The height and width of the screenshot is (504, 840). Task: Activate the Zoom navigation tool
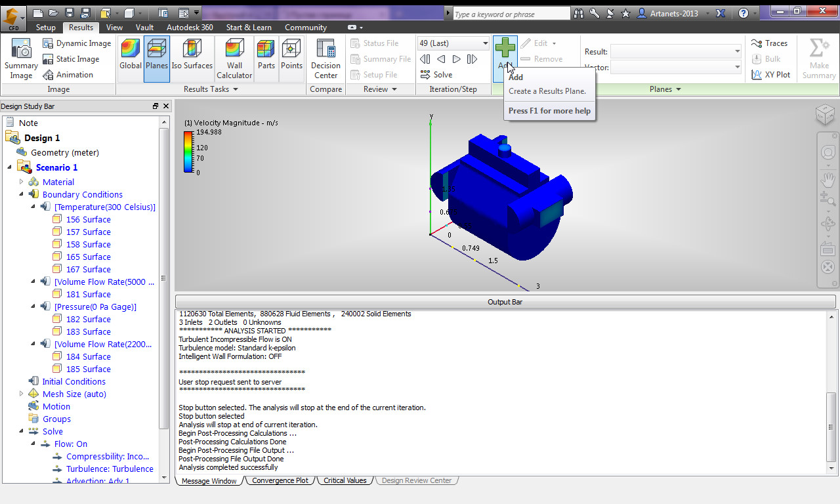828,198
